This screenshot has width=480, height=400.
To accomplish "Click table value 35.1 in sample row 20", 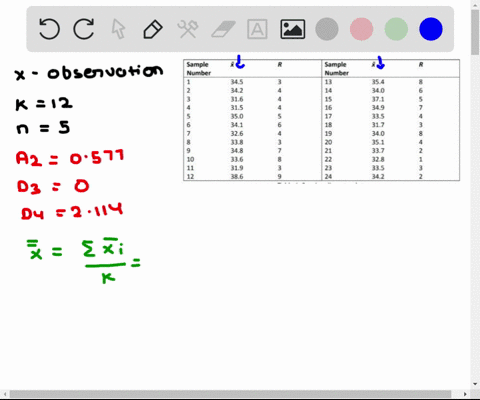I will click(378, 142).
